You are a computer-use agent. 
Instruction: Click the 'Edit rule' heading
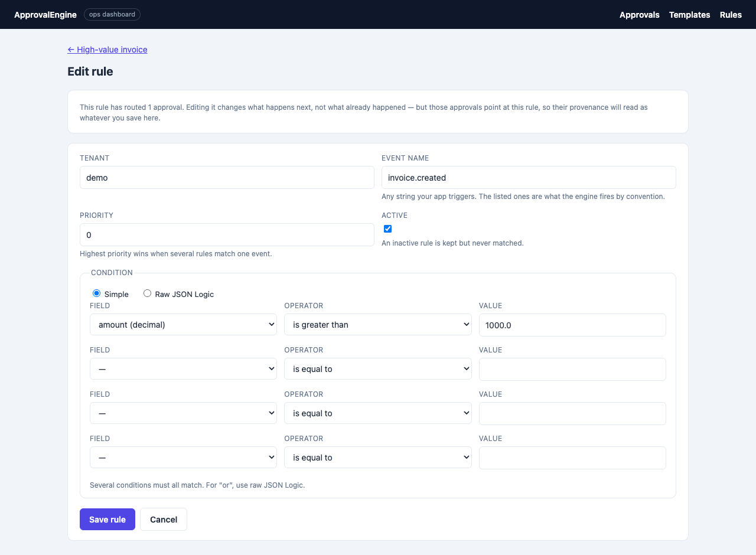(x=90, y=71)
